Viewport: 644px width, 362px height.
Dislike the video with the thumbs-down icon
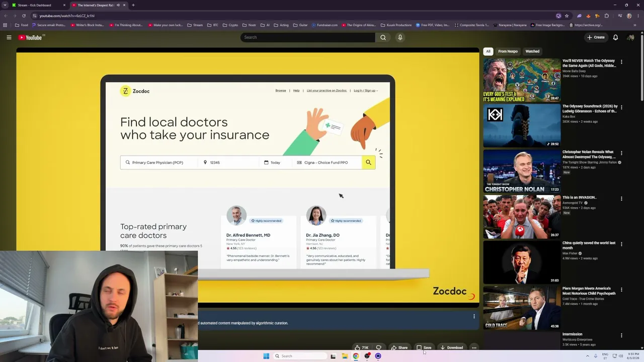tap(379, 347)
